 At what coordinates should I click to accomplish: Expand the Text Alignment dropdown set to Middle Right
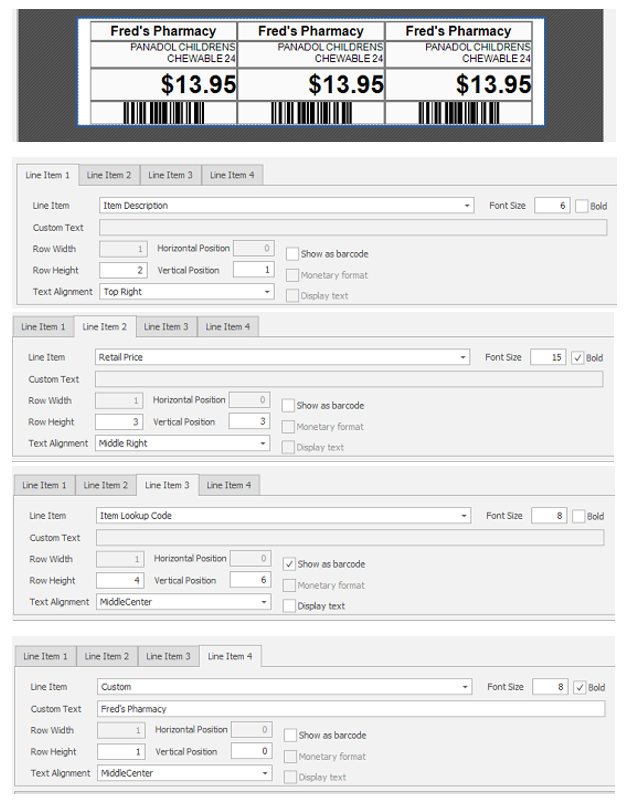(183, 444)
